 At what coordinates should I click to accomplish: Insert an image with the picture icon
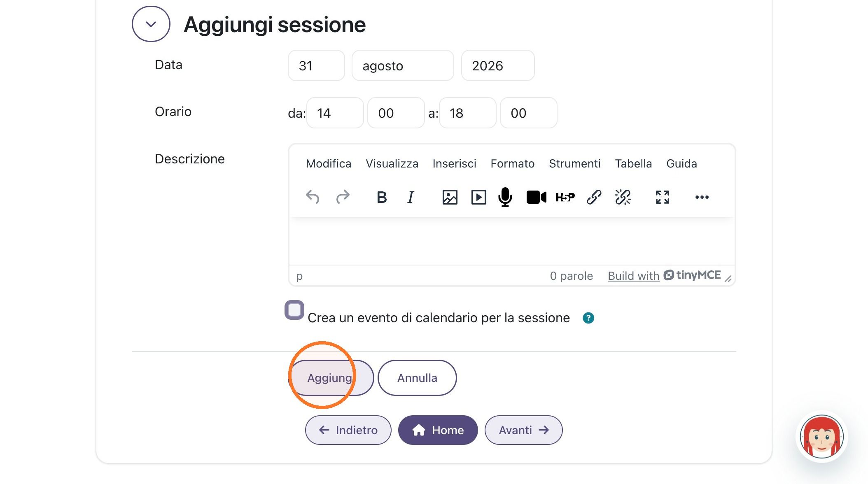[450, 197]
